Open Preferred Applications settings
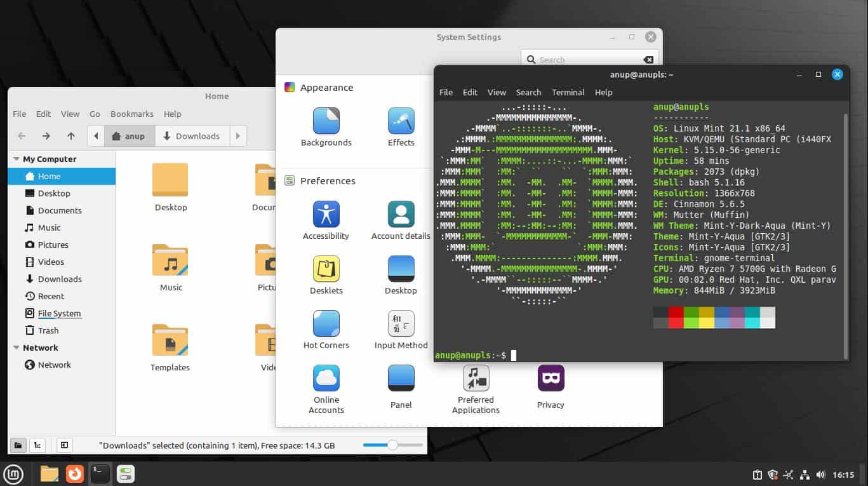This screenshot has height=486, width=868. tap(475, 379)
